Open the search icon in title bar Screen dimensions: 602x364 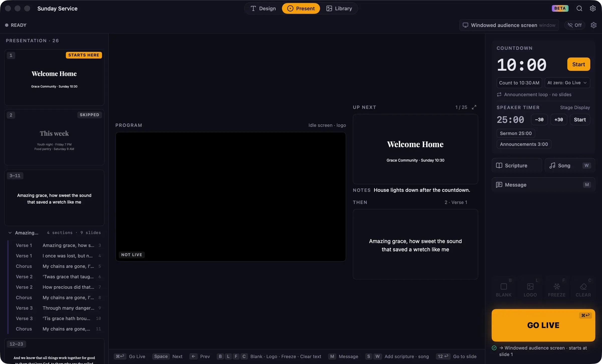pos(579,9)
